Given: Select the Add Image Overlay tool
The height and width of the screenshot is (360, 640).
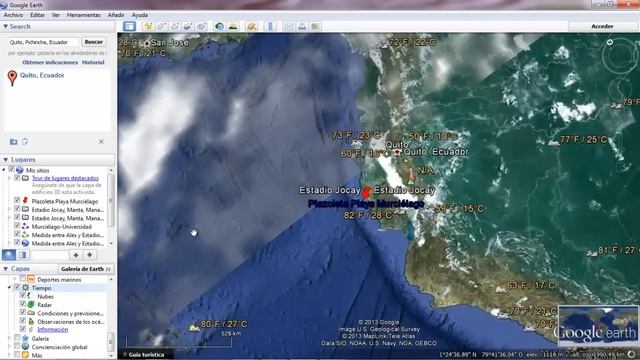Looking at the screenshot, I should [188, 26].
